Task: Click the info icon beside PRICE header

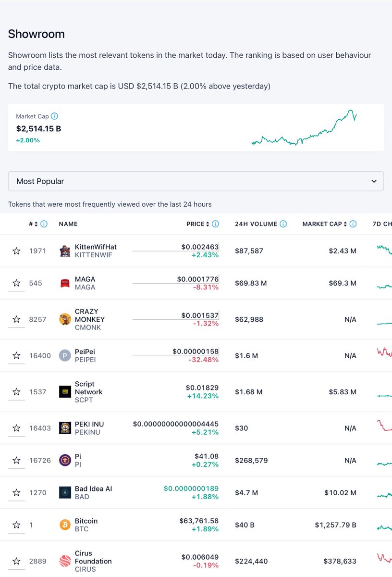Action: pyautogui.click(x=215, y=224)
